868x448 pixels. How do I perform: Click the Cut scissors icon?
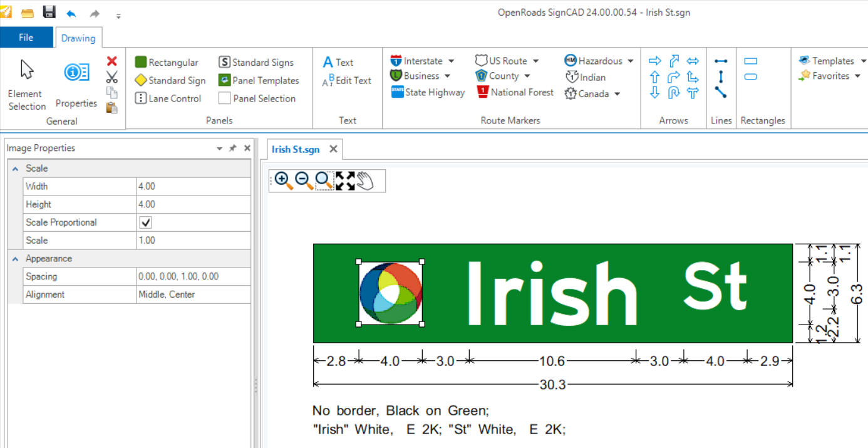click(112, 77)
